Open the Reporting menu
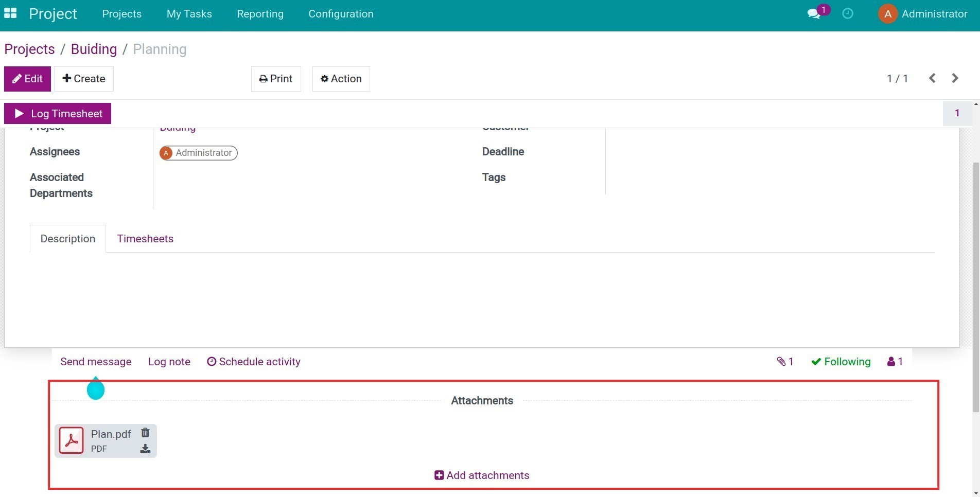Viewport: 980px width, 497px height. click(260, 14)
